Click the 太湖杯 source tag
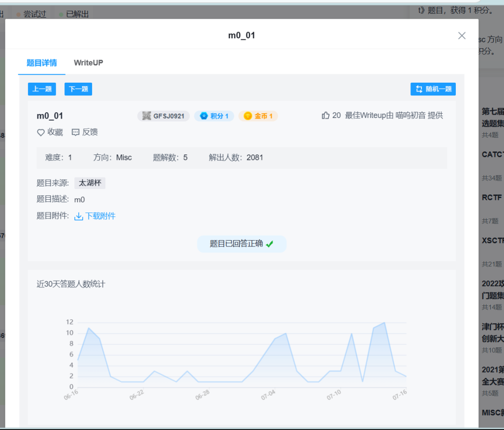Image resolution: width=504 pixels, height=430 pixels. [90, 183]
